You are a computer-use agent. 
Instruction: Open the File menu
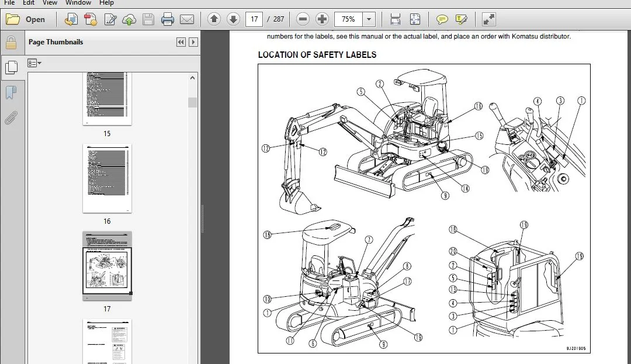pyautogui.click(x=9, y=3)
